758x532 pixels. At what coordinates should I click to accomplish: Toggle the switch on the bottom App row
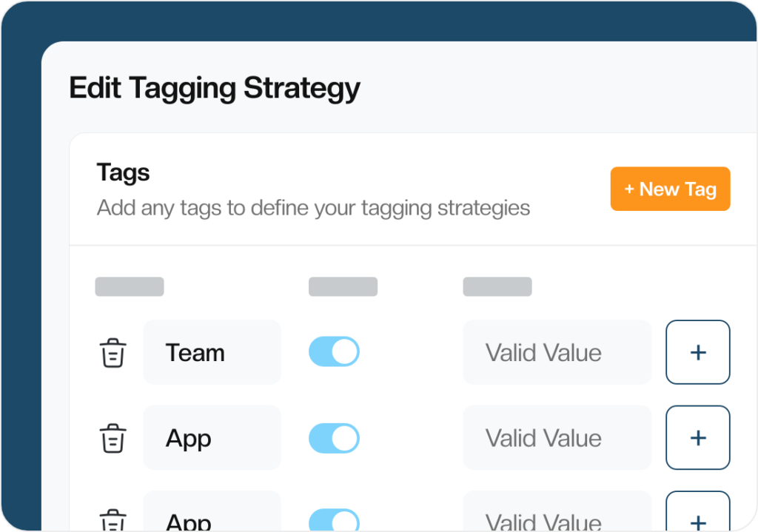(334, 520)
